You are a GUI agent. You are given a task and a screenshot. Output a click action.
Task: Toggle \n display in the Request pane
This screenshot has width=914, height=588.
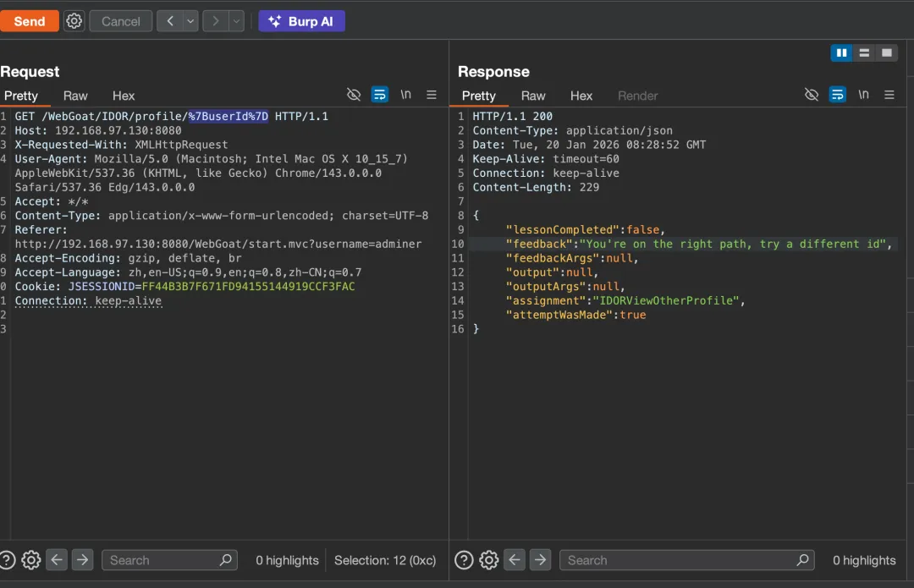pos(406,95)
